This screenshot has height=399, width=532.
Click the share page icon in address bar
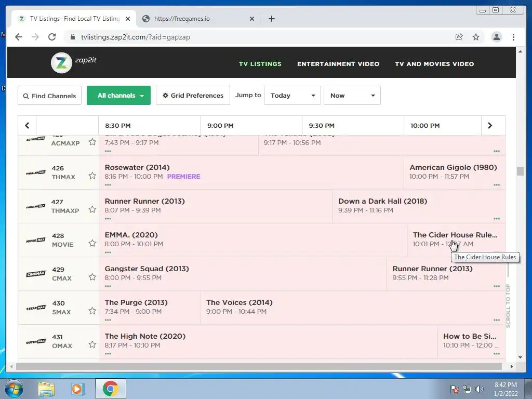tap(459, 37)
